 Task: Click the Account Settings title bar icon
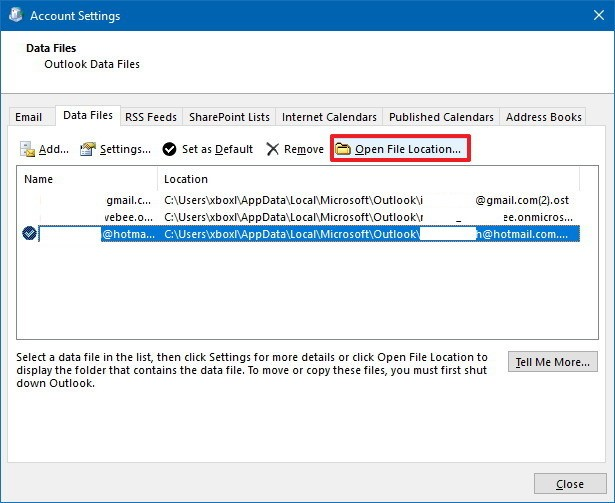pyautogui.click(x=15, y=15)
